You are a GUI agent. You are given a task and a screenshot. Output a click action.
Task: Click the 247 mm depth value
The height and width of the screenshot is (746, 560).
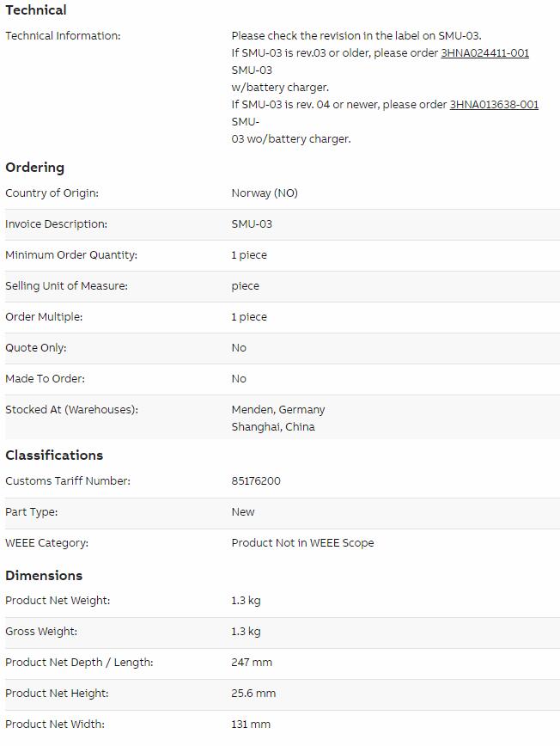click(x=252, y=663)
